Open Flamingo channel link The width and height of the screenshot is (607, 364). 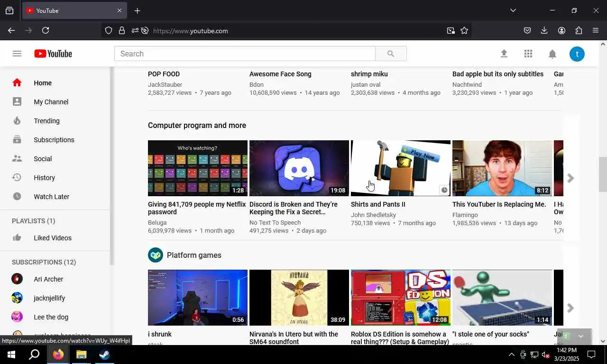tap(465, 215)
